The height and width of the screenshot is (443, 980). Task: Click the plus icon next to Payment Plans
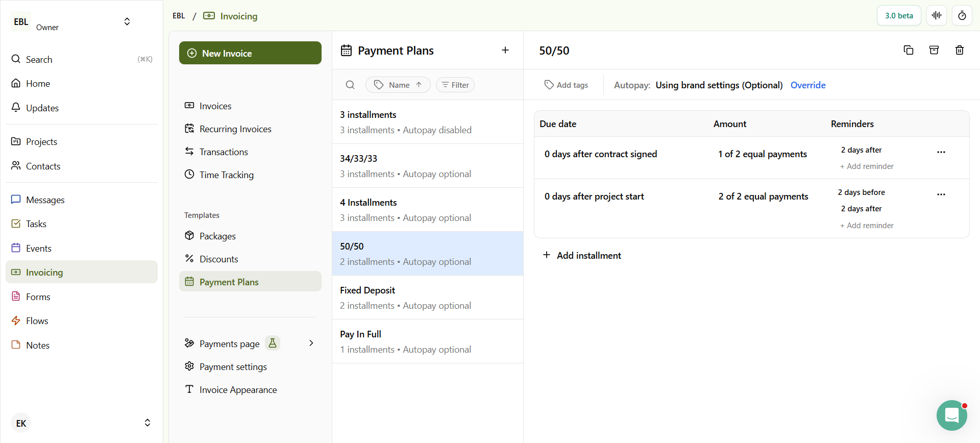(505, 50)
